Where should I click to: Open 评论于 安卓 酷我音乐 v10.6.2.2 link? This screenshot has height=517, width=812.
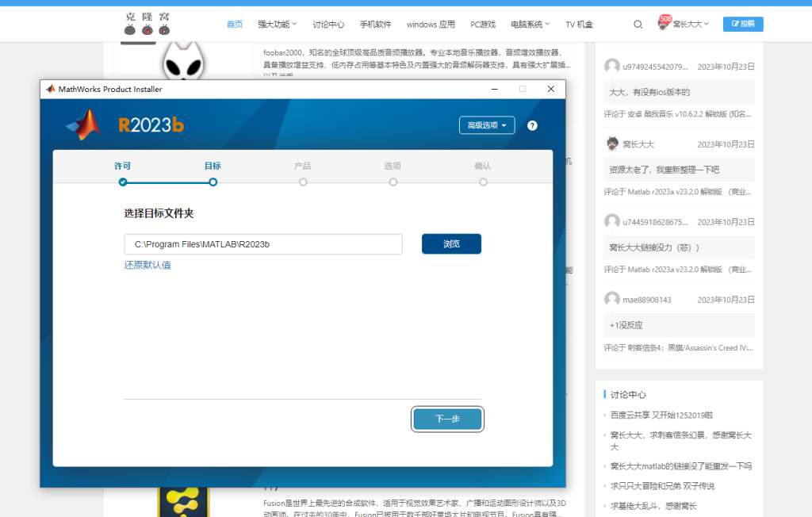click(677, 114)
